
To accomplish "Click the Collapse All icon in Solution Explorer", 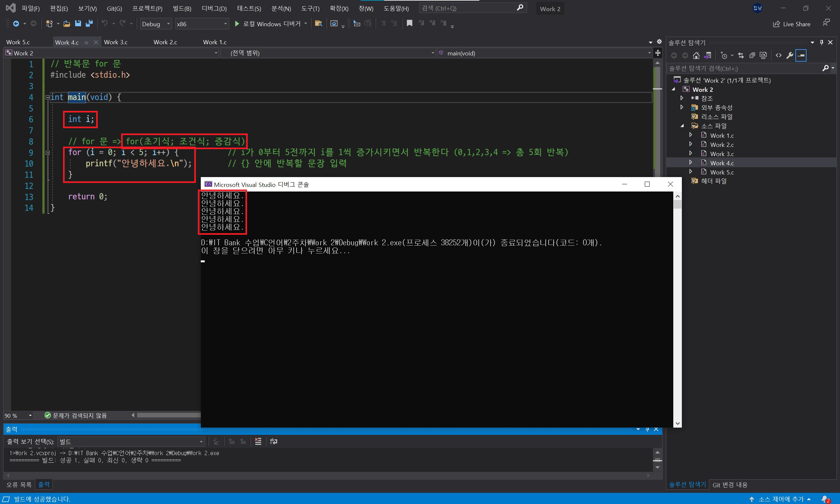I will tap(752, 55).
